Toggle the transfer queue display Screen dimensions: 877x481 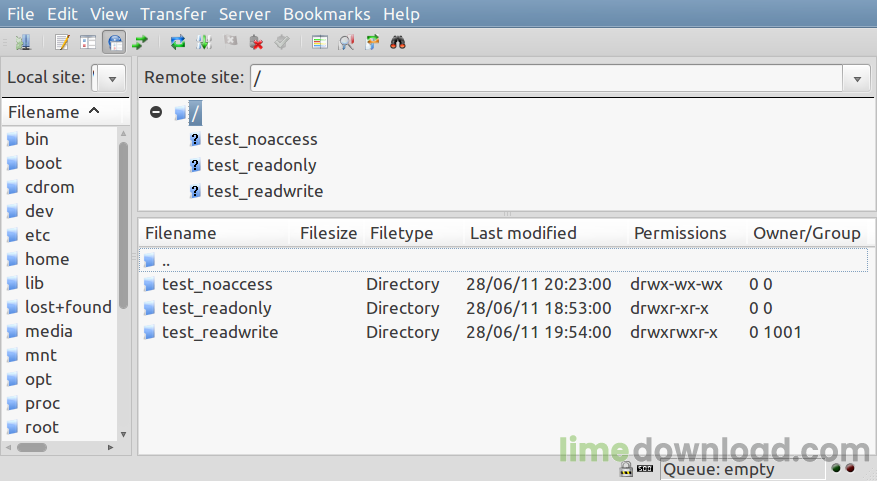pos(140,43)
